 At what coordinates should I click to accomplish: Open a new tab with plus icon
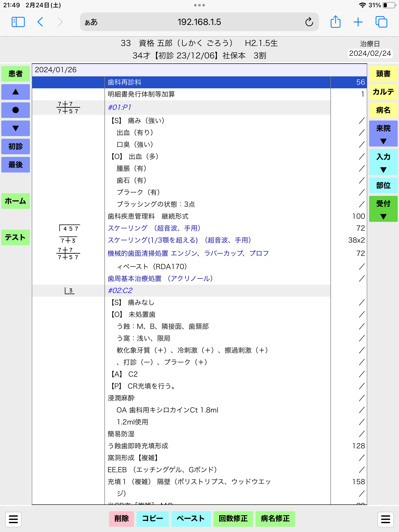(358, 22)
